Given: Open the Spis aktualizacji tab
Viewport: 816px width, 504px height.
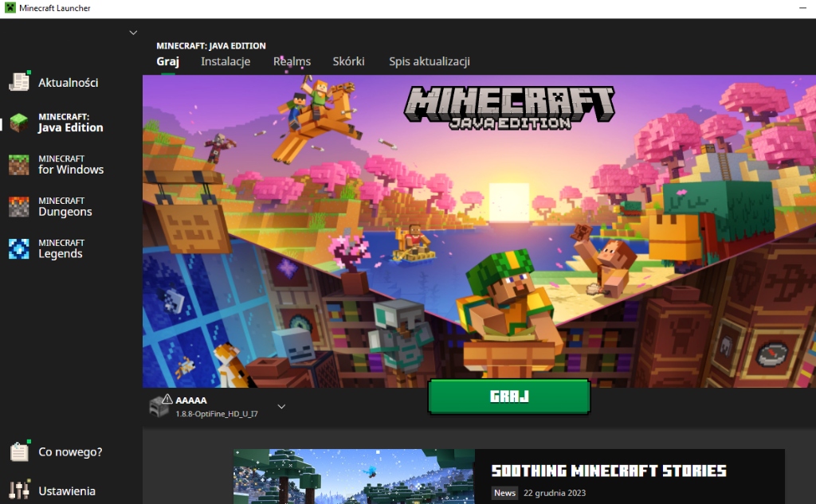Looking at the screenshot, I should click(430, 61).
